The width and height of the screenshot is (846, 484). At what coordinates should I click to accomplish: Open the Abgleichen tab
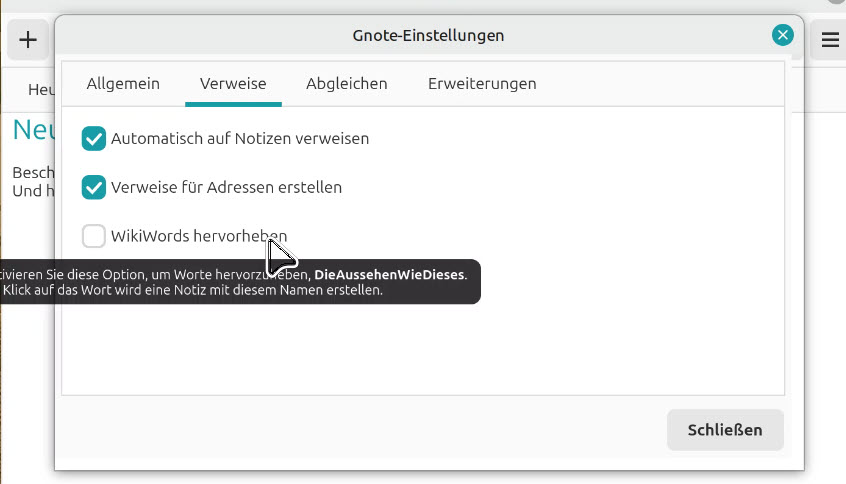[346, 84]
